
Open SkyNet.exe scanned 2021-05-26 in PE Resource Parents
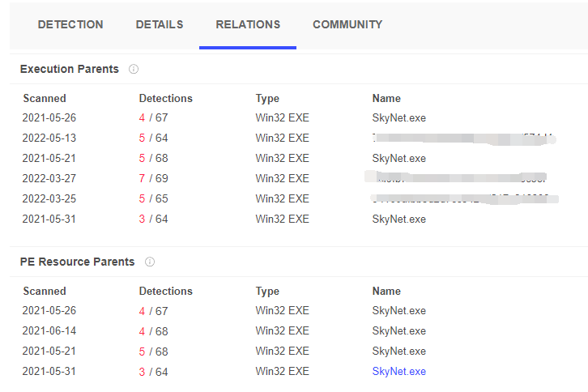(398, 311)
